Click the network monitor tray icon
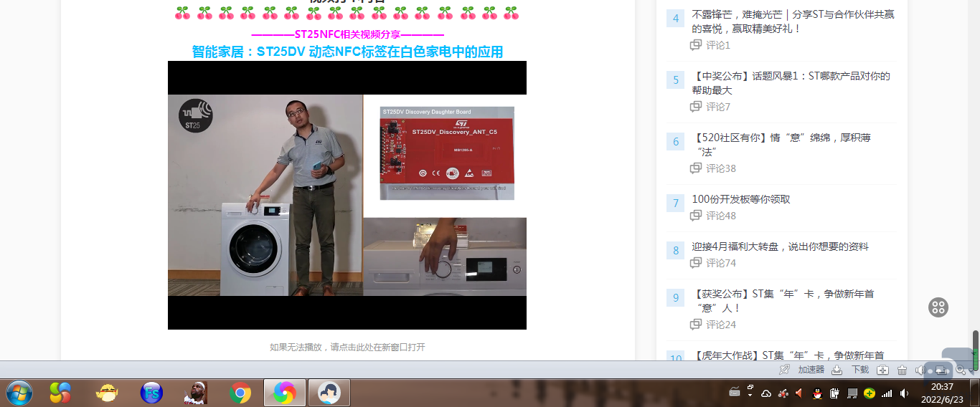980x407 pixels. 852,393
